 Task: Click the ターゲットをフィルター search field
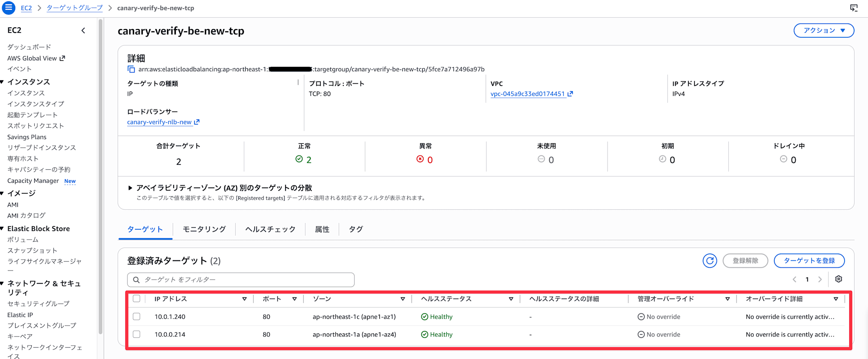(241, 280)
